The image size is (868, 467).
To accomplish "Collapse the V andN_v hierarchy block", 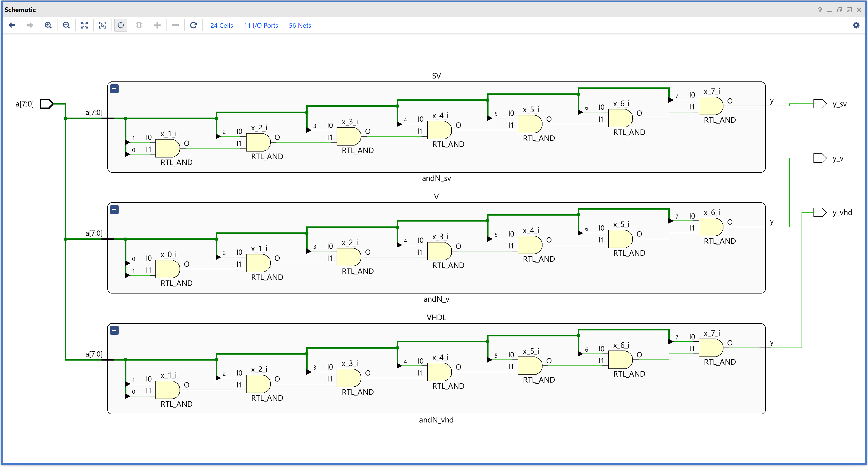I will (x=114, y=209).
